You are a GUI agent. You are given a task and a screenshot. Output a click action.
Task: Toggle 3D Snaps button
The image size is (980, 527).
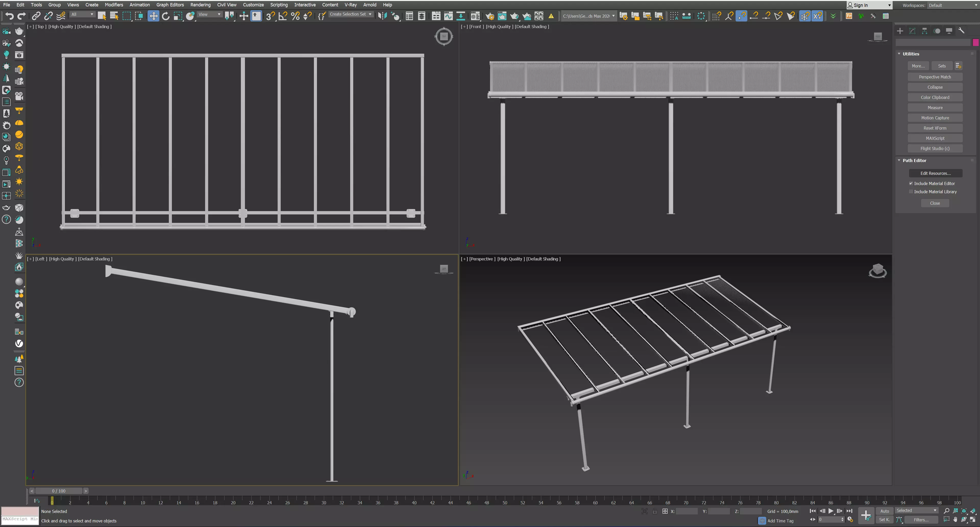(270, 16)
